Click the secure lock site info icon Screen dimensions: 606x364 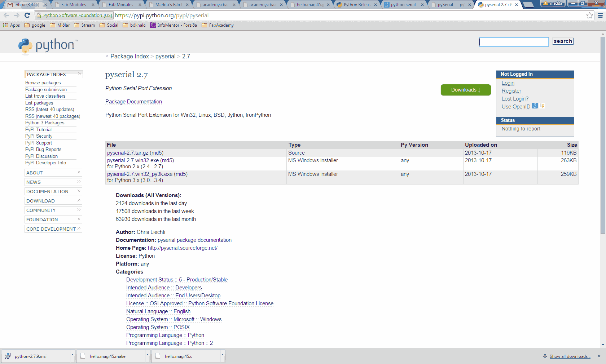pos(39,15)
